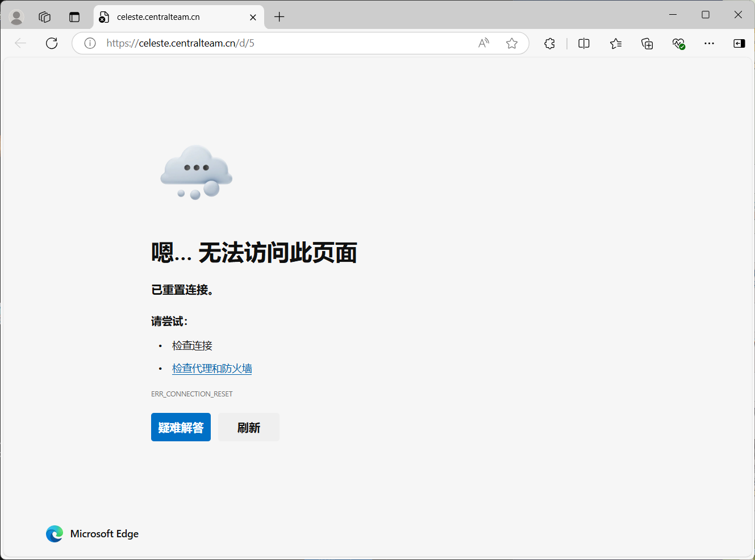The image size is (755, 560).
Task: Toggle the sidebar panel icon
Action: pyautogui.click(x=739, y=43)
